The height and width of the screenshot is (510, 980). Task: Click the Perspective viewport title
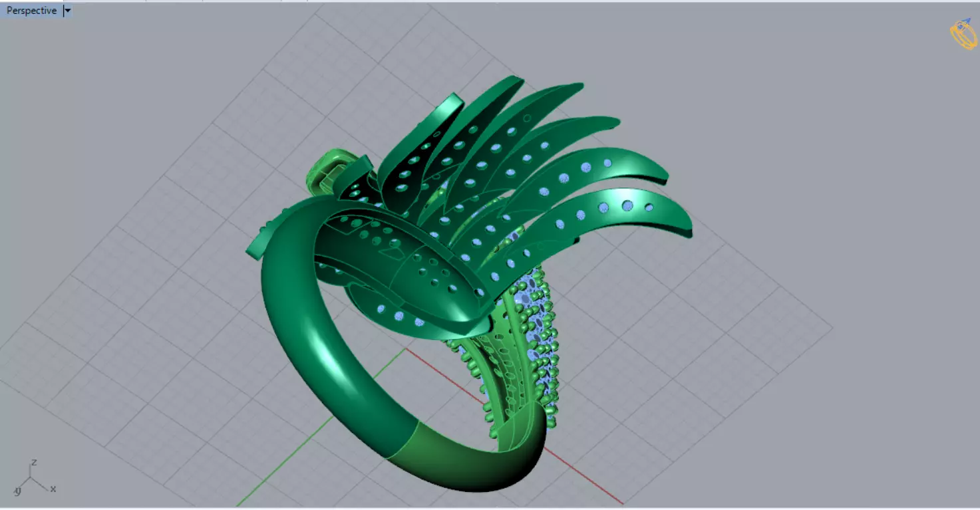pyautogui.click(x=31, y=11)
